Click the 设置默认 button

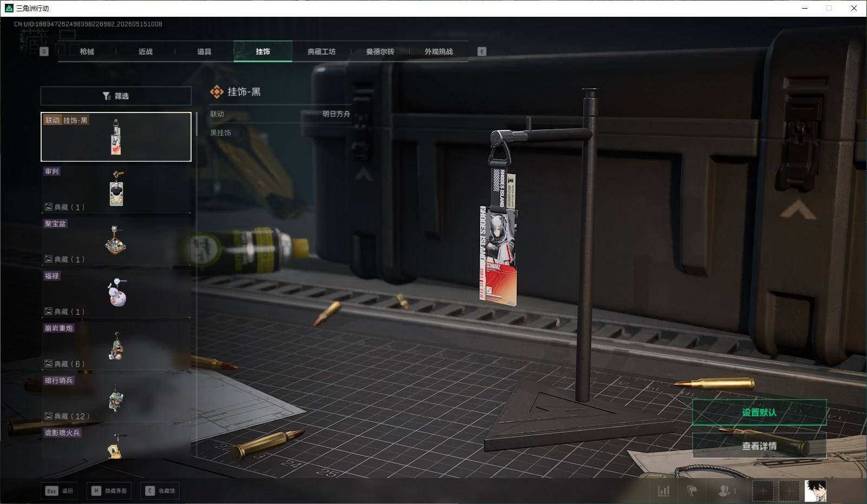759,413
